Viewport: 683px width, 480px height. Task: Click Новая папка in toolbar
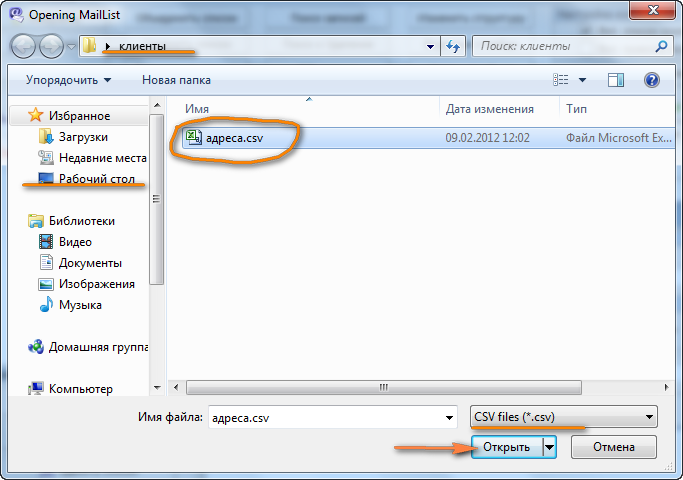[176, 80]
